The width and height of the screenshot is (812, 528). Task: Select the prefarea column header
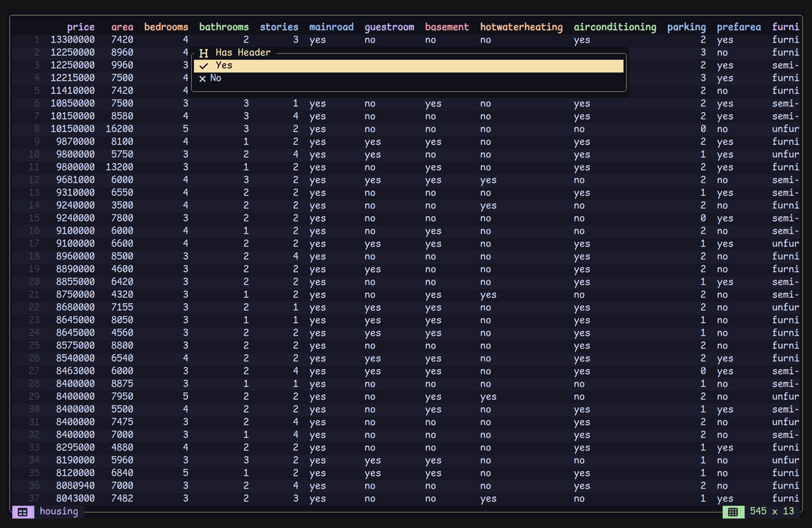(739, 27)
